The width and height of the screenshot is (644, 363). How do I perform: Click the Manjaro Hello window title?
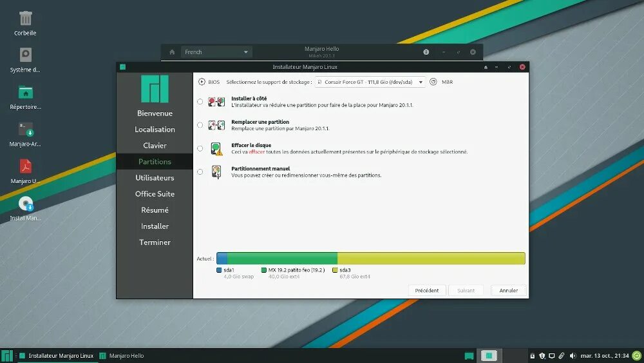click(x=321, y=49)
